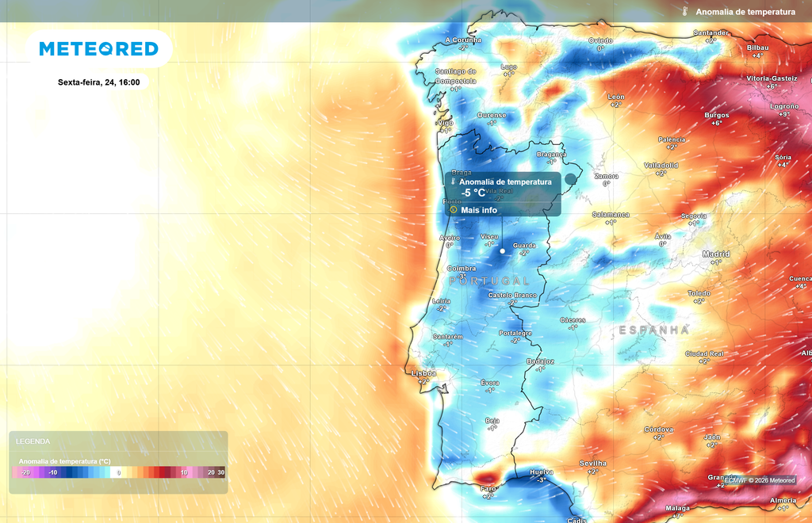Click the thermometer icon in the tooltip
This screenshot has width=812, height=523.
pos(453,181)
